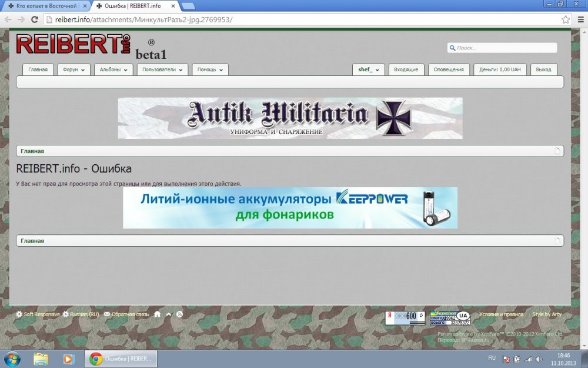Bookmark this page with the star icon
Screen dimensions: 588x368
pos(565,19)
